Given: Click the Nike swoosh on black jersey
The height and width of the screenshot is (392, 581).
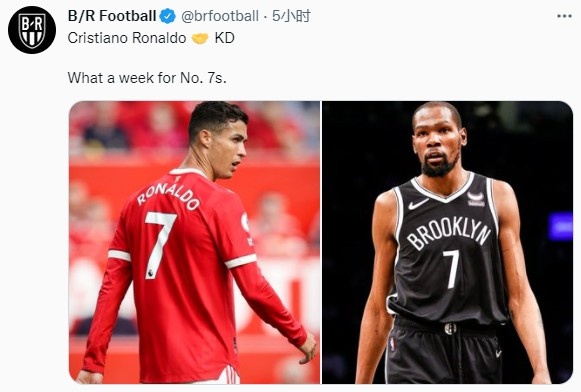Looking at the screenshot, I should (x=418, y=204).
